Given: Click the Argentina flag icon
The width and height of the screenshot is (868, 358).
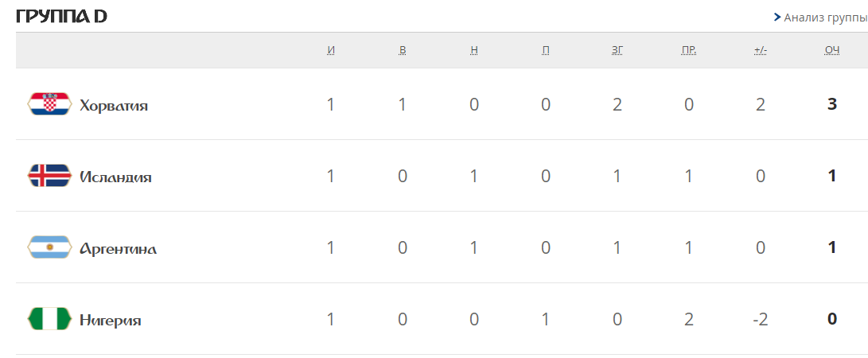Looking at the screenshot, I should pyautogui.click(x=50, y=247).
